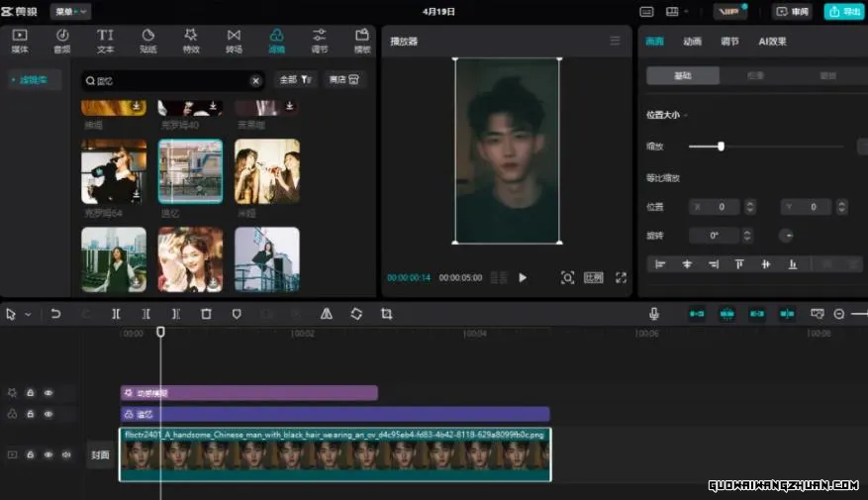Open the layout switch dropdown
Image resolution: width=868 pixels, height=500 pixels.
coord(676,11)
